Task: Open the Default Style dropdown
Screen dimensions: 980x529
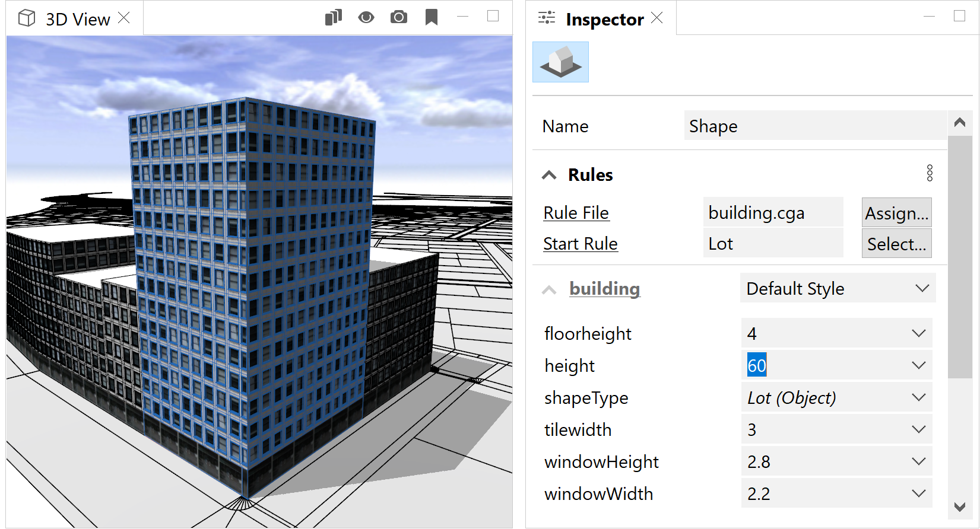Action: [x=838, y=288]
